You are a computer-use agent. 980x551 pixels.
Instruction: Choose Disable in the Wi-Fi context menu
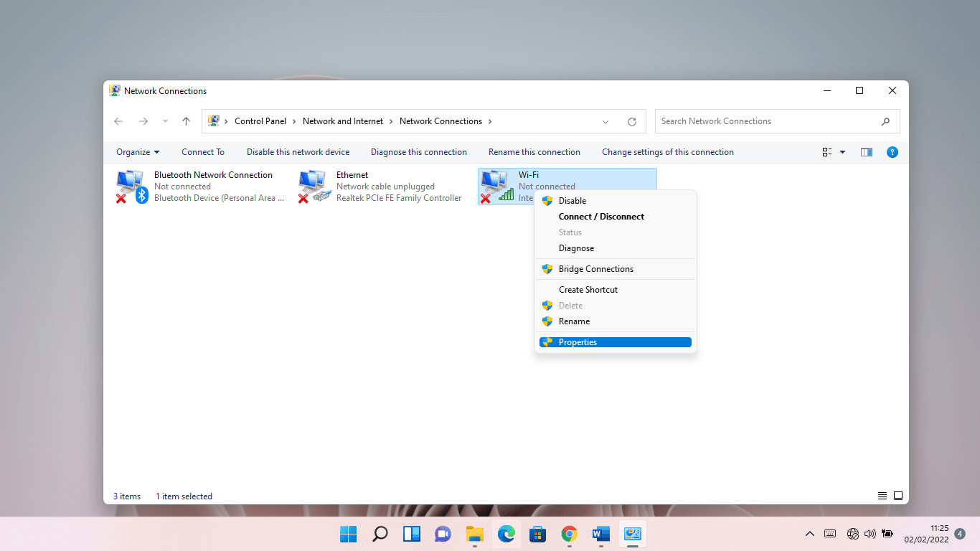click(615, 201)
